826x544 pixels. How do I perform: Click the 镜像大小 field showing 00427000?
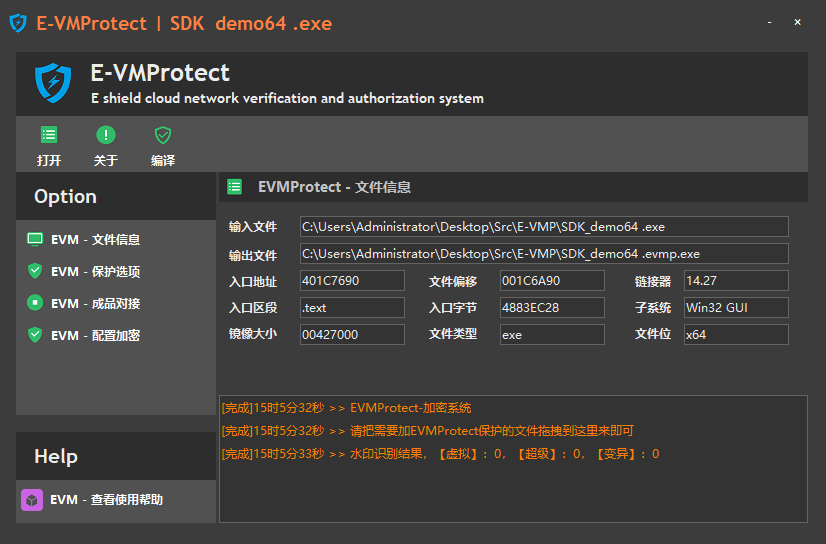[x=352, y=334]
